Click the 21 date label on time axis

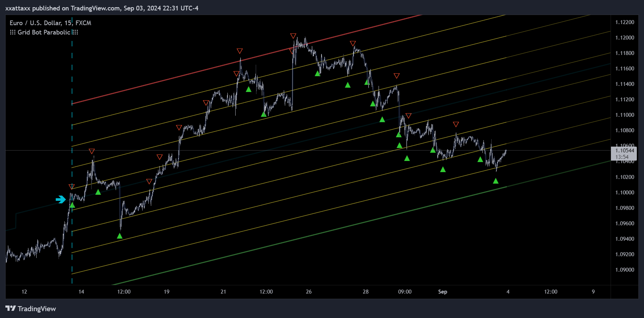[223, 292]
